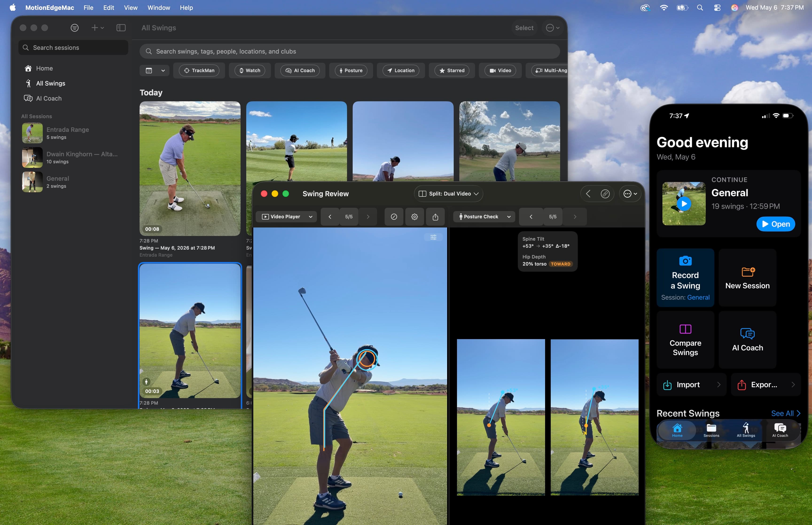Open the General session with 2 swings

pos(73,182)
